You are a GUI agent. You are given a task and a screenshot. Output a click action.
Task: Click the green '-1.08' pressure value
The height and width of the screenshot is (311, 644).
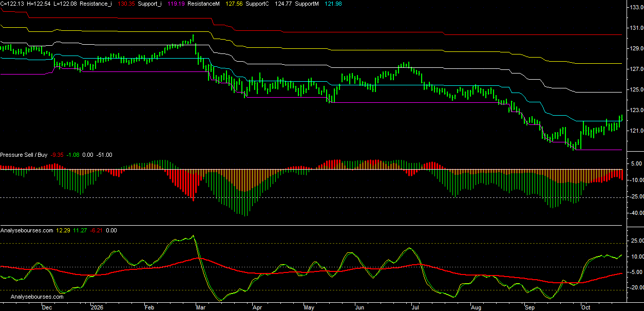(x=72, y=155)
